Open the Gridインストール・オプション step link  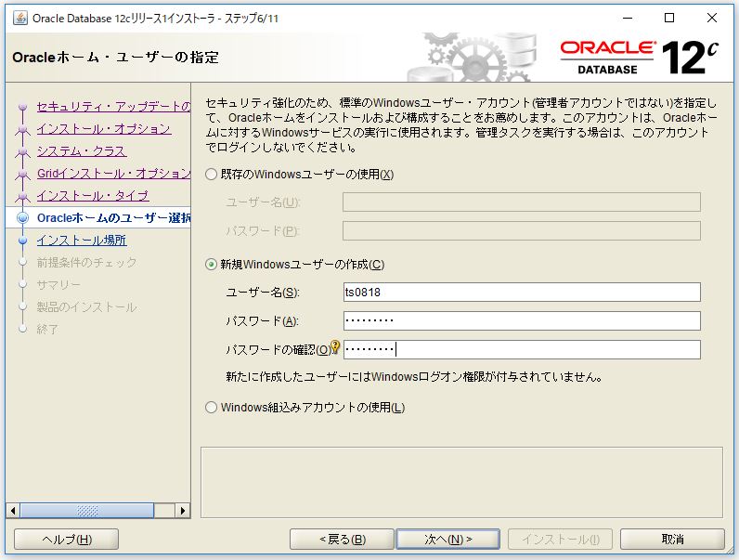(x=113, y=174)
